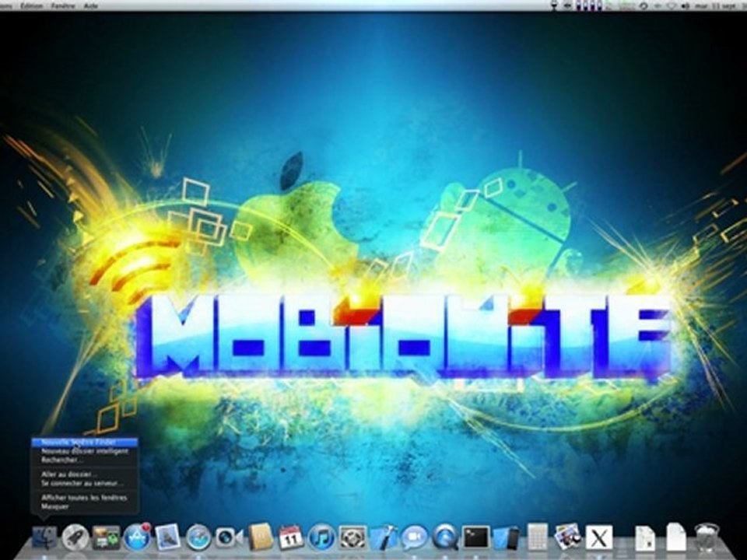Open iCal calendar showing 11

click(290, 537)
